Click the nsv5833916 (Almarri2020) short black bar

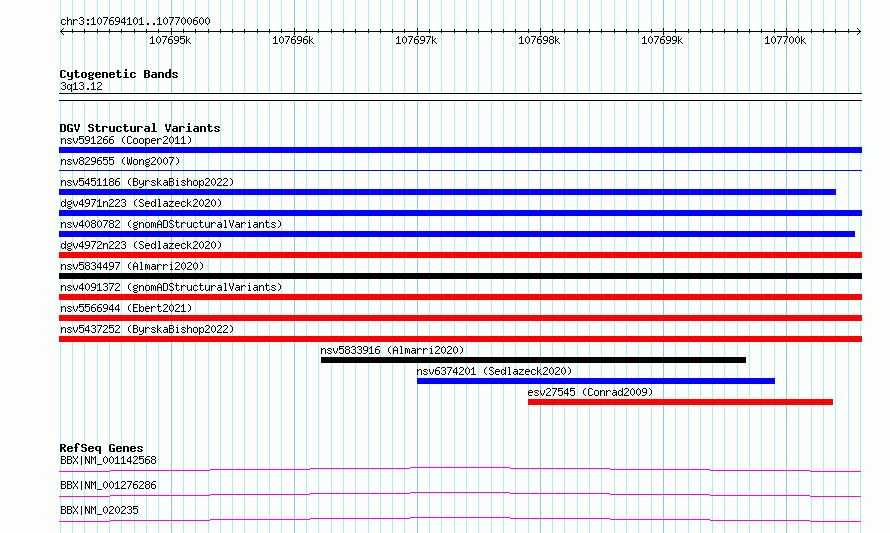[533, 360]
